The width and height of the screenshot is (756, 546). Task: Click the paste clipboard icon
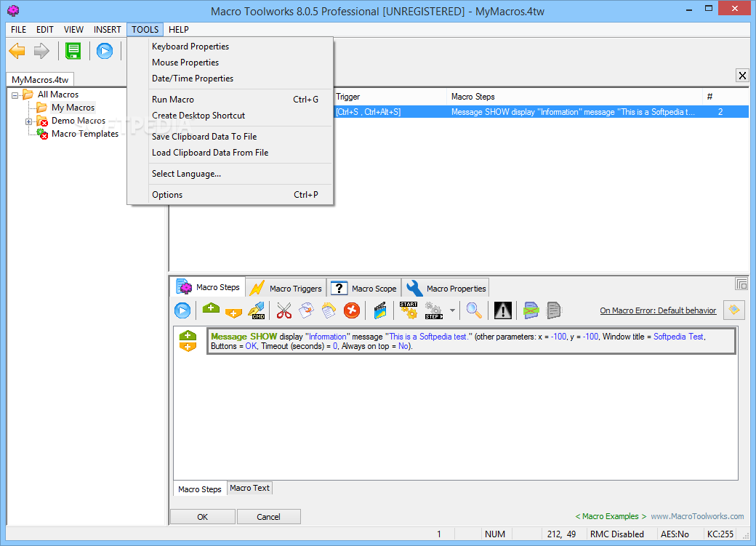point(329,310)
